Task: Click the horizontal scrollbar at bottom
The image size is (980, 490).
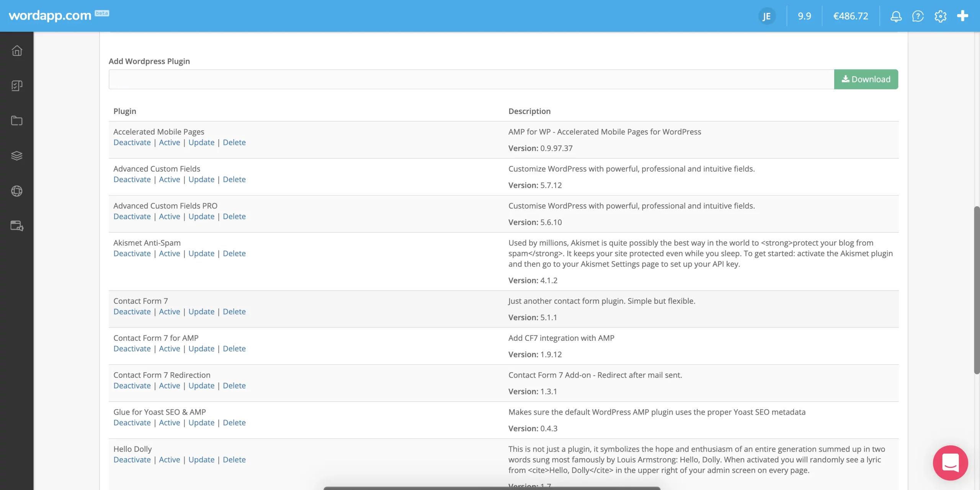Action: coord(492,488)
